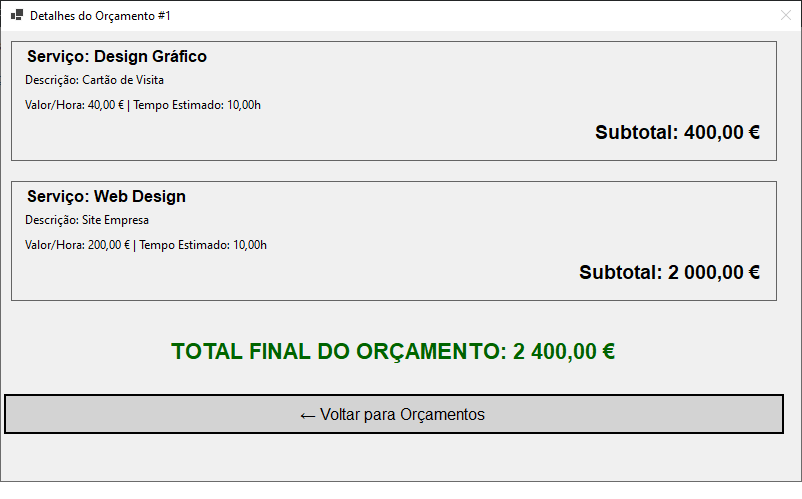Click the app icon in the title bar
This screenshot has width=802, height=499.
16,15
